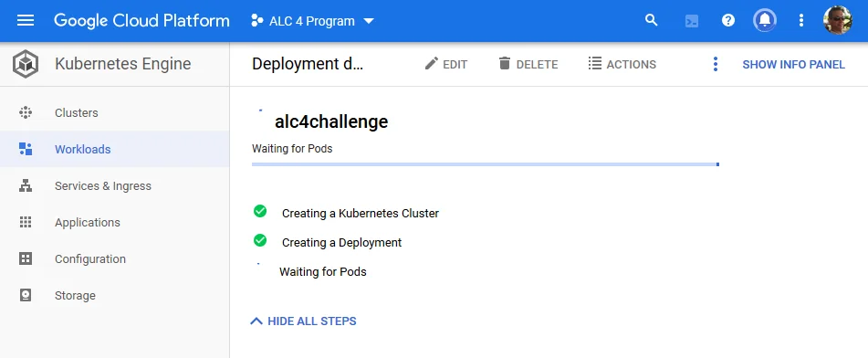This screenshot has width=868, height=358.
Task: Click the Workloads squares icon
Action: pos(26,149)
